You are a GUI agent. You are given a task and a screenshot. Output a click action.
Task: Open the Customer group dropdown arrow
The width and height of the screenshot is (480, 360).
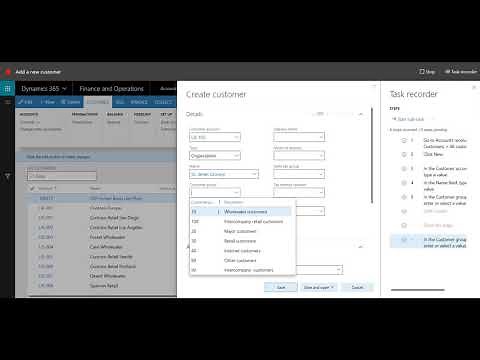236,192
